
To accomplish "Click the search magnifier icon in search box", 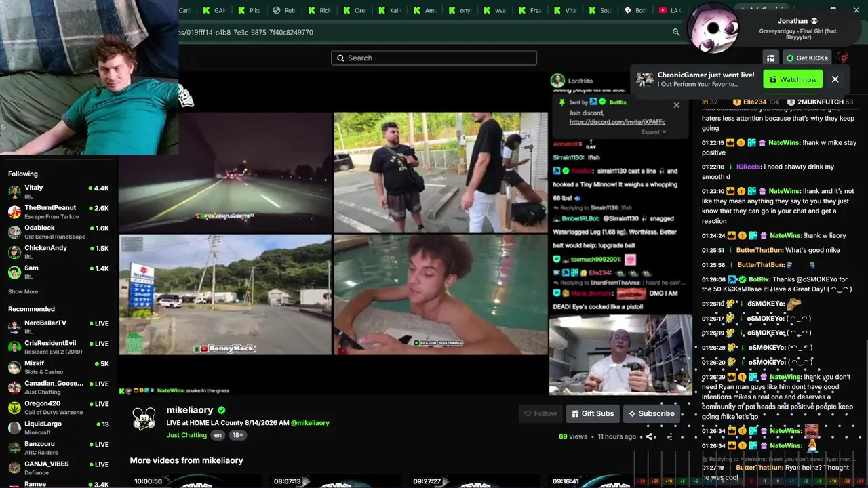I will 340,58.
